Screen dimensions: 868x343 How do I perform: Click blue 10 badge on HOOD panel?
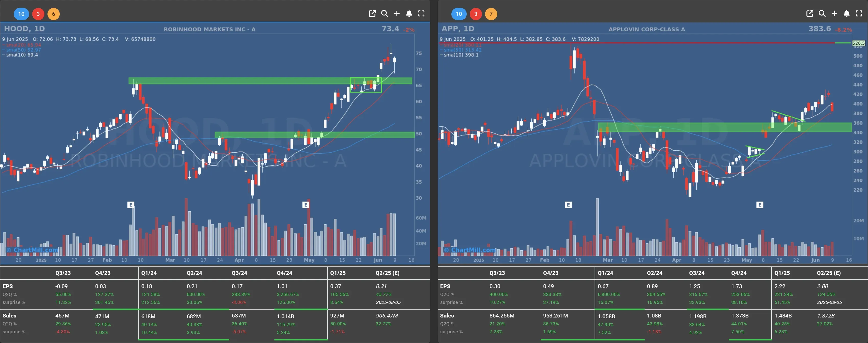21,14
